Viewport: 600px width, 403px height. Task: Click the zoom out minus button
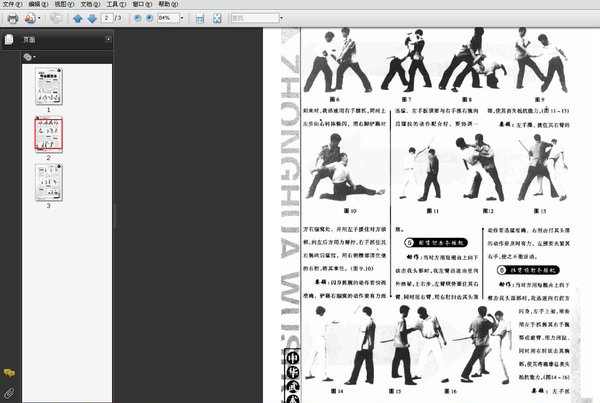(x=138, y=18)
